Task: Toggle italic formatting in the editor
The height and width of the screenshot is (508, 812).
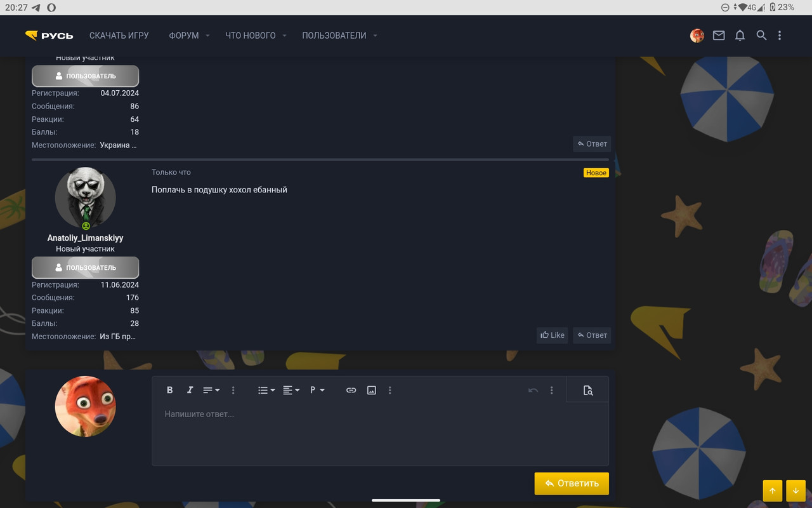Action: (x=190, y=390)
